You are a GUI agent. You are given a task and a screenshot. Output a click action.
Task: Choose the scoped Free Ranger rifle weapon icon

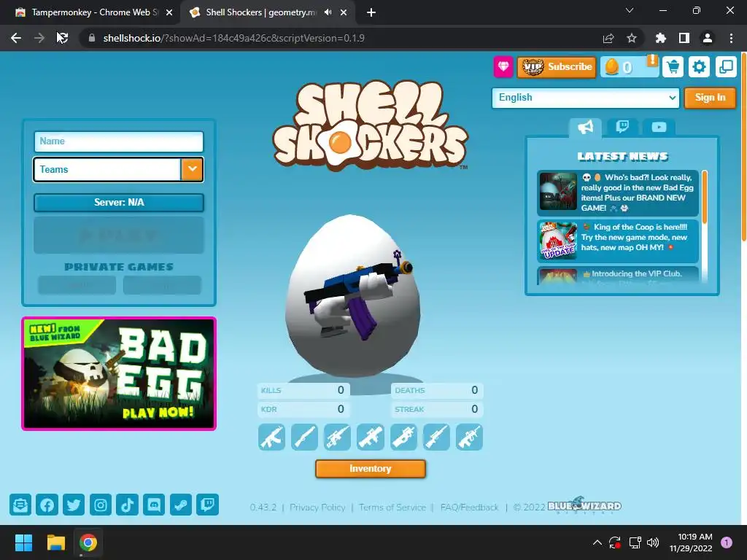click(337, 437)
